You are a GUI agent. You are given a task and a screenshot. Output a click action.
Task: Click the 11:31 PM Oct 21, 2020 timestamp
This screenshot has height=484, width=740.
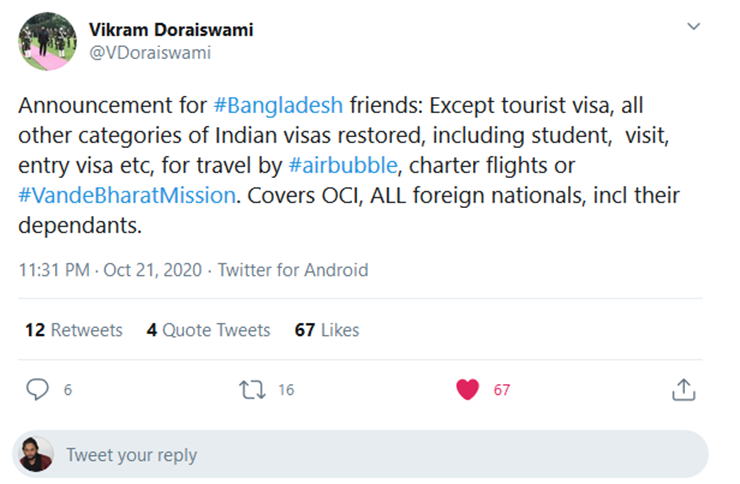110,270
